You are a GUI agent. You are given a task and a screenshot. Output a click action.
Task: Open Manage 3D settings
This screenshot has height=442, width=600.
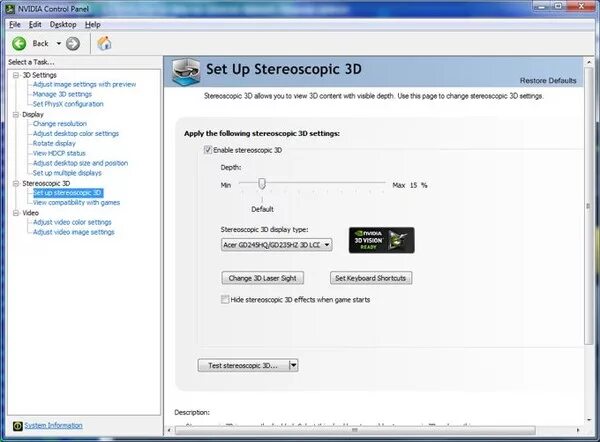tap(62, 94)
